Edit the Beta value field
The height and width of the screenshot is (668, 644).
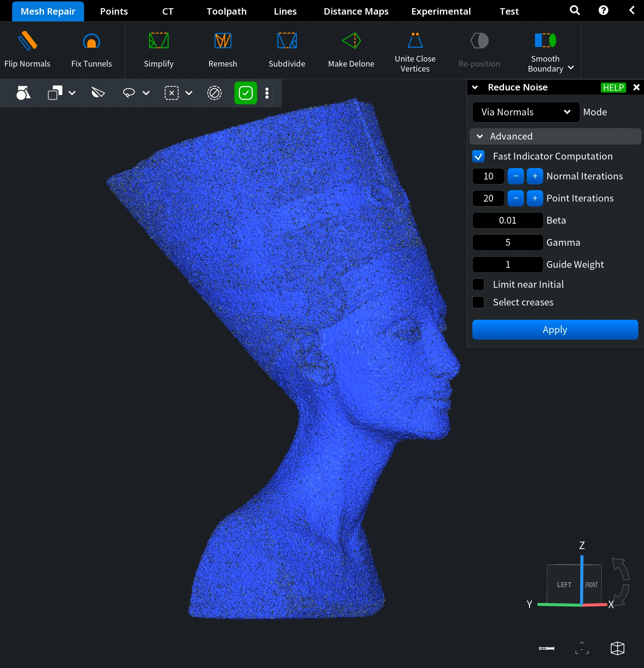click(x=508, y=220)
